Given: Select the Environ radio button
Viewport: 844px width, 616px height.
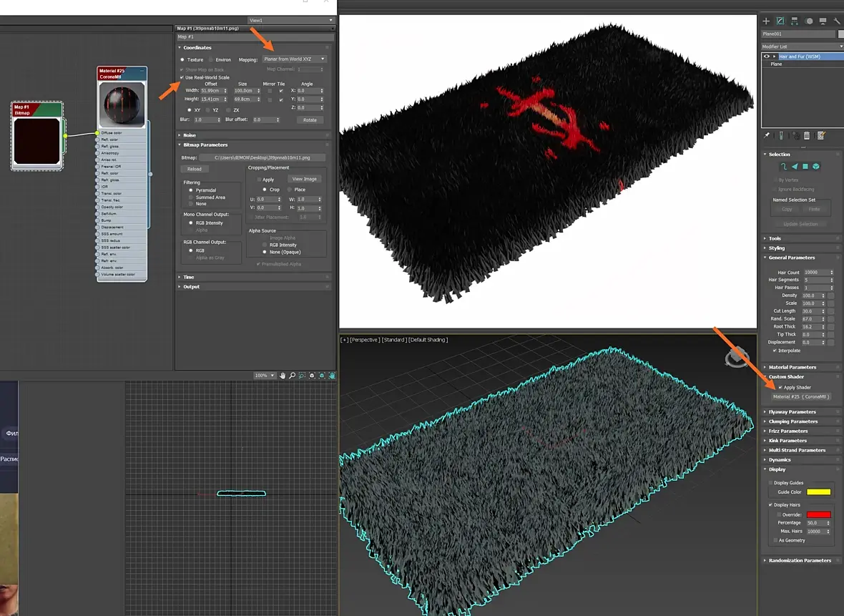Looking at the screenshot, I should [x=211, y=60].
